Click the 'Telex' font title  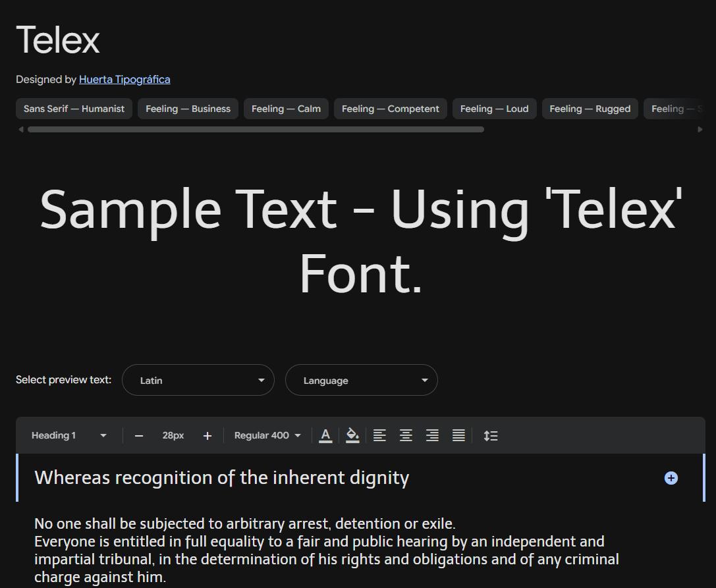click(x=58, y=40)
